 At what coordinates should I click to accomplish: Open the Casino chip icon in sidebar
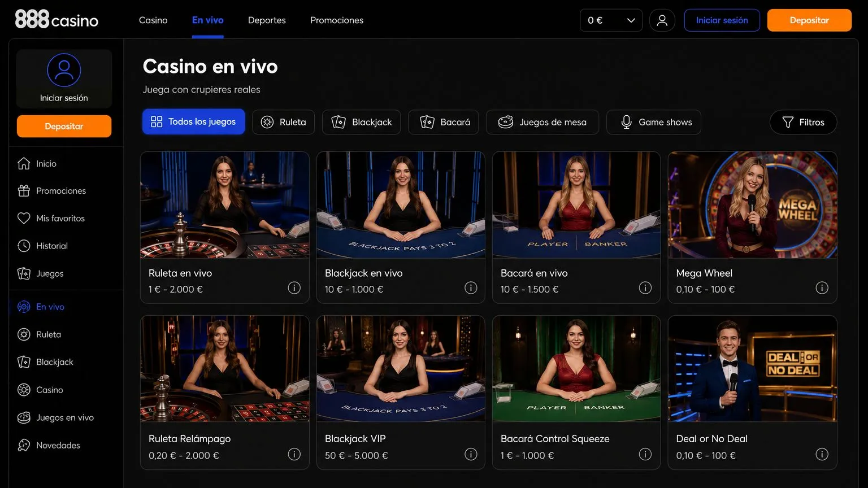coord(24,390)
